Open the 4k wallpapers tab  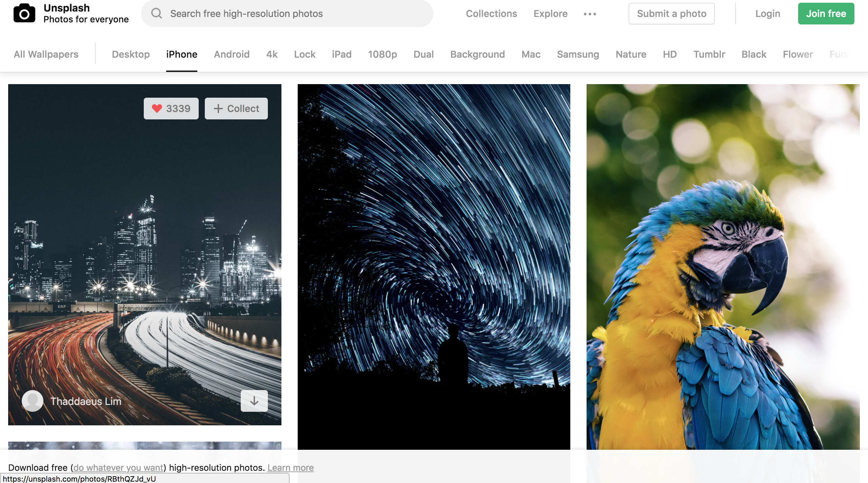pyautogui.click(x=272, y=54)
